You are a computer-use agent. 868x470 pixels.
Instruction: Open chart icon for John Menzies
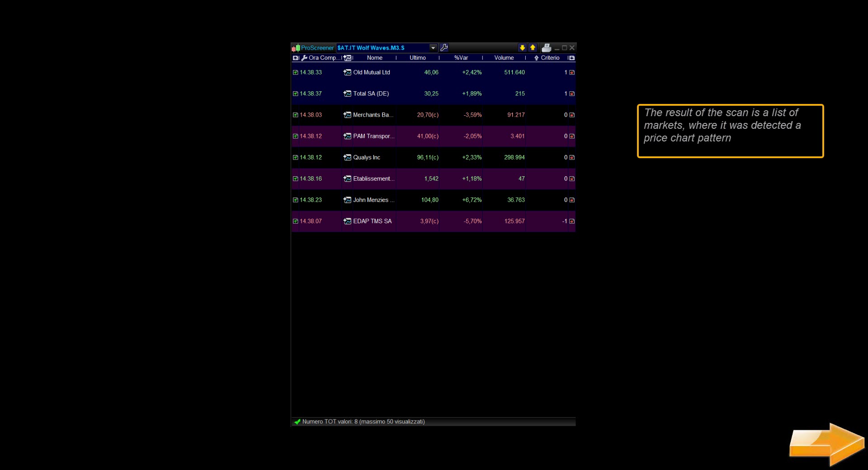347,200
